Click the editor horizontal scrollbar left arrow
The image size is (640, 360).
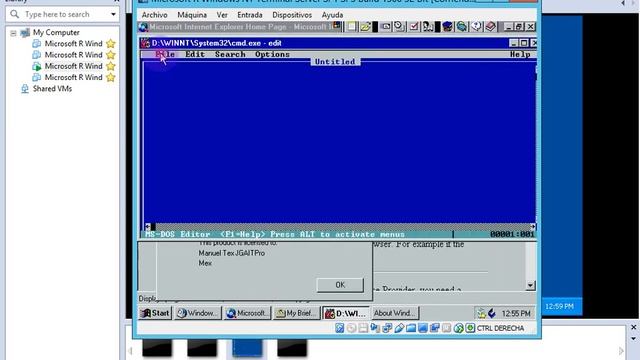pos(148,226)
